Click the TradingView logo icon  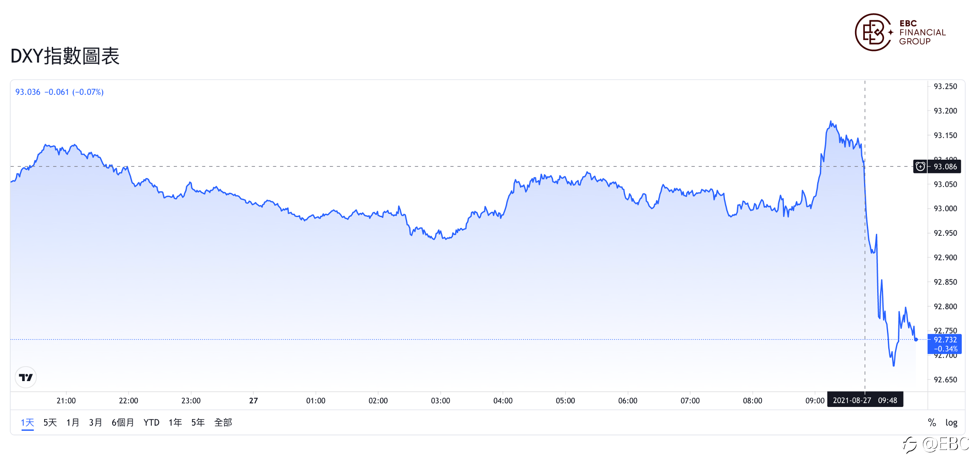(26, 377)
